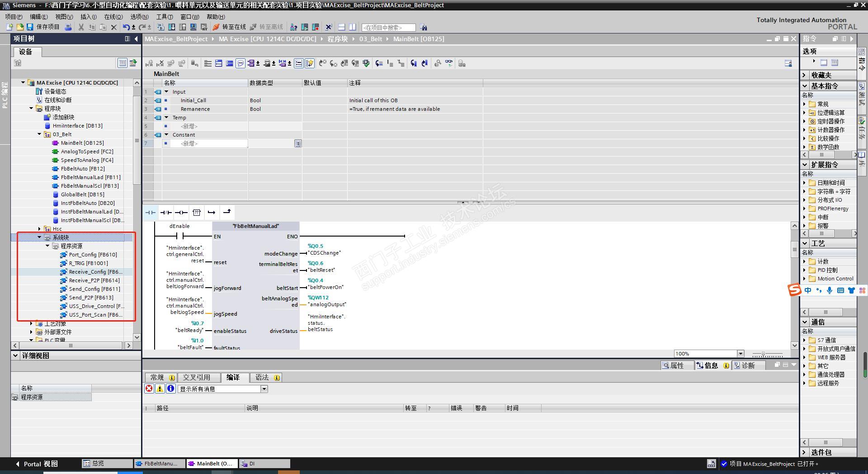Switch to FbBeltManu... editor in taskbar
868x474 pixels.
(160, 464)
